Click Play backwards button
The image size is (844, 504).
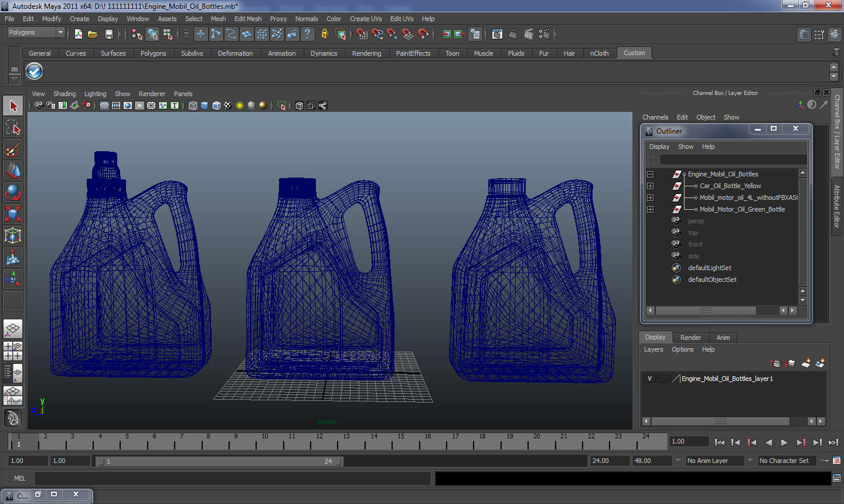coord(768,442)
